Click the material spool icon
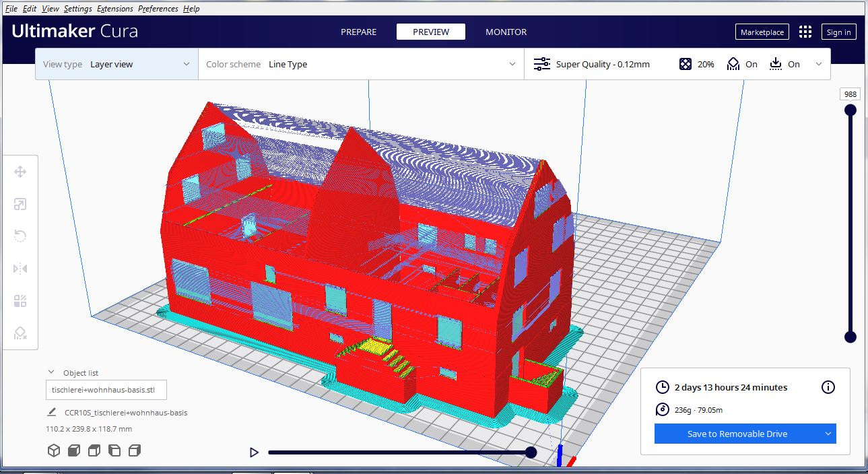Image resolution: width=868 pixels, height=474 pixels. (x=663, y=409)
